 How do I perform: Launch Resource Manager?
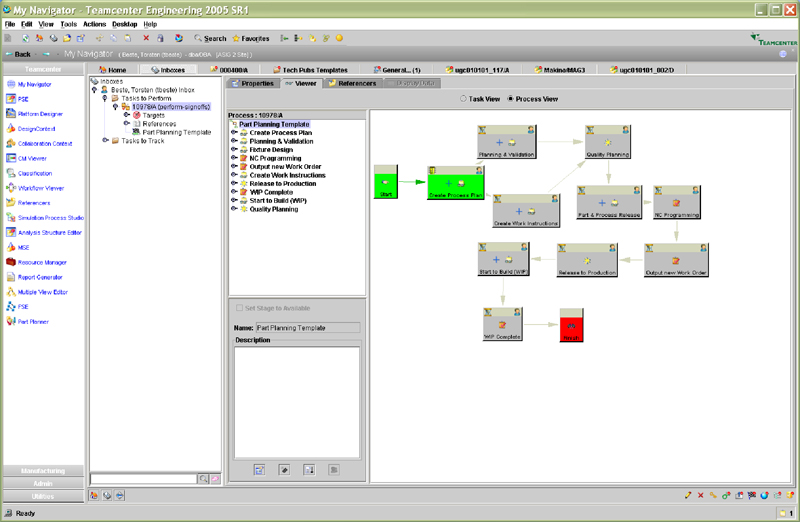click(x=36, y=262)
